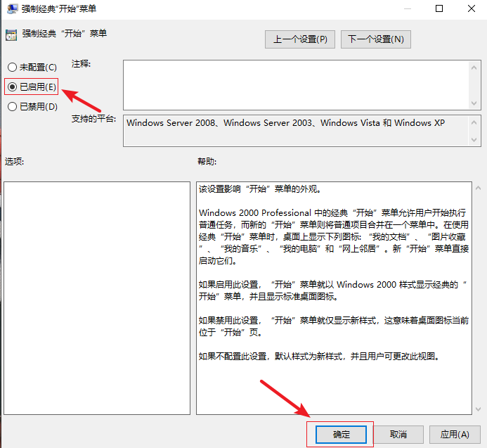487x448 pixels.
Task: Maximize the policy settings window
Action: [439, 9]
